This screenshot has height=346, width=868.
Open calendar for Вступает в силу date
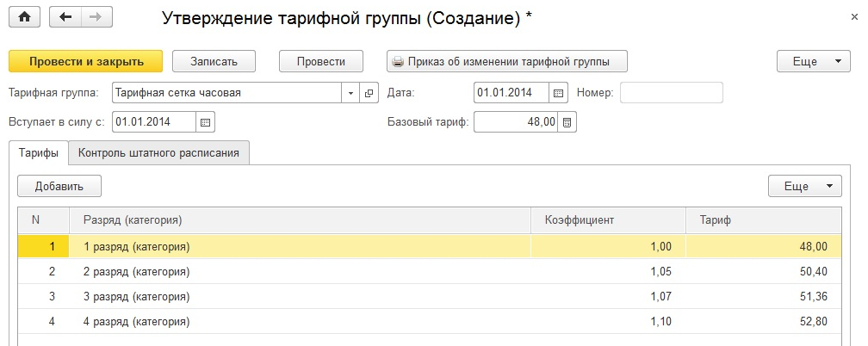tap(205, 122)
